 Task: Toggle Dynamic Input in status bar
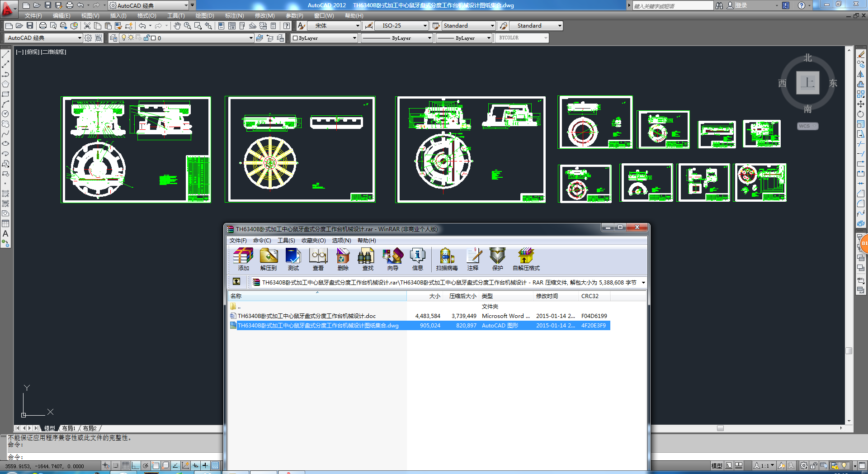tap(195, 465)
